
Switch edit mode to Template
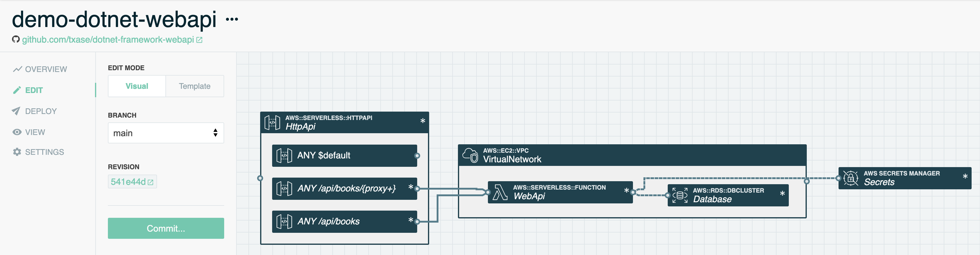[195, 86]
